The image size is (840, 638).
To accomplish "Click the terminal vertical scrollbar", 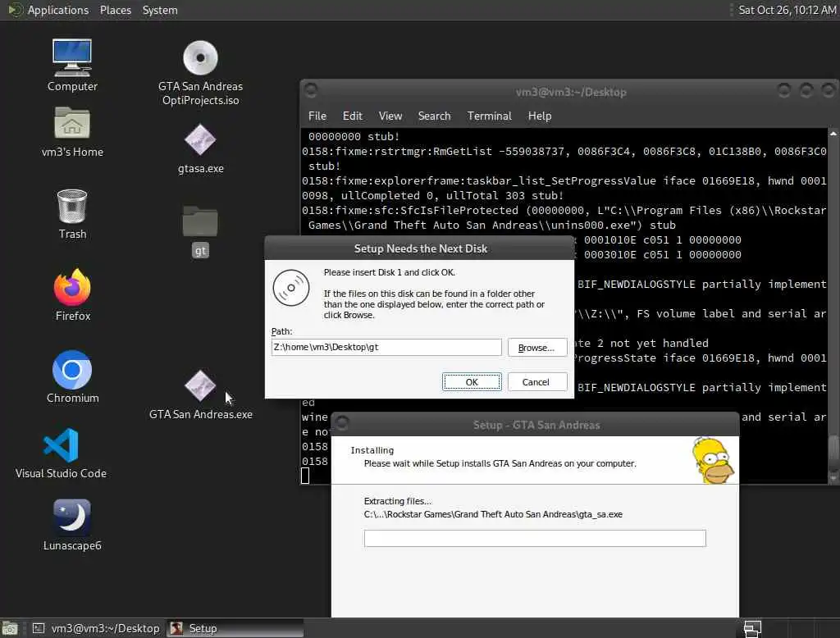I will coord(833,307).
